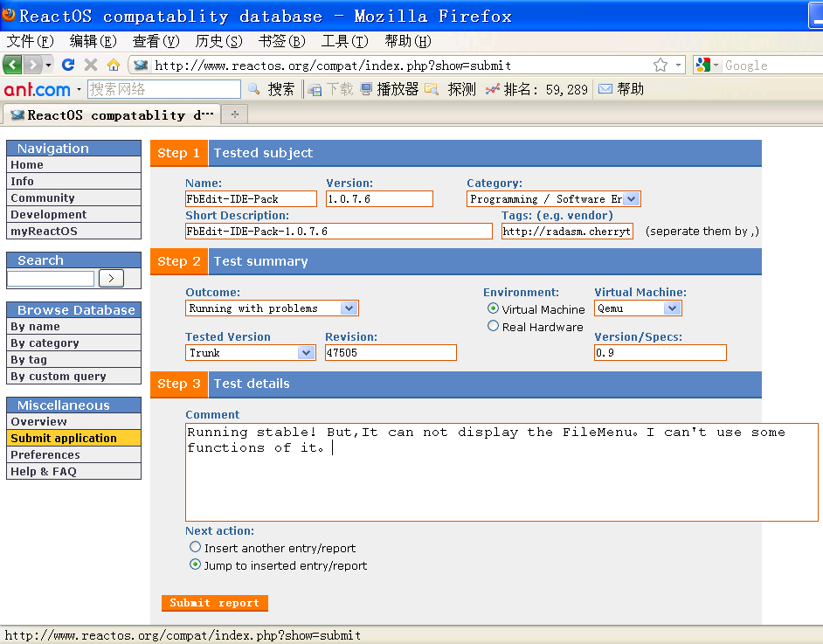The height and width of the screenshot is (644, 823).
Task: Bookmark this page with the star icon
Action: [660, 65]
